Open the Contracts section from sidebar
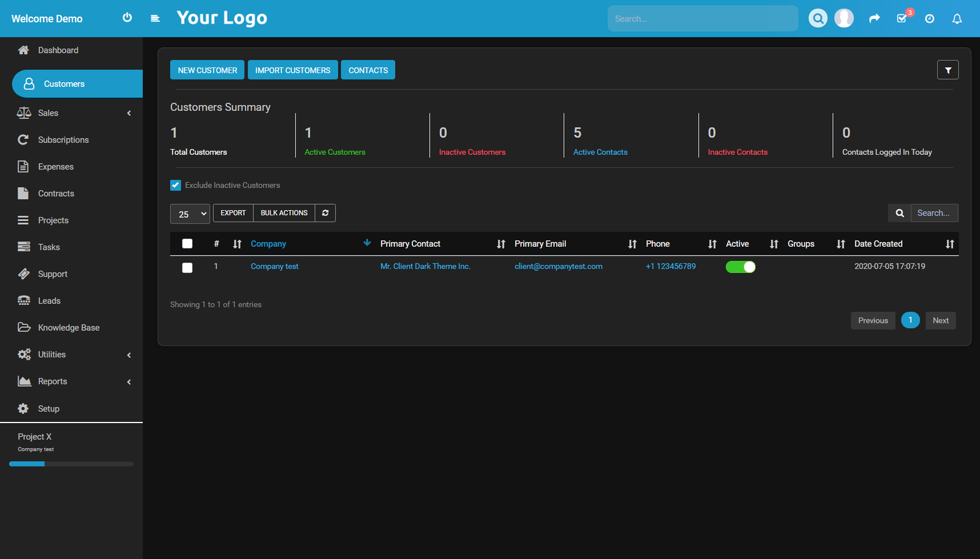 click(x=55, y=193)
